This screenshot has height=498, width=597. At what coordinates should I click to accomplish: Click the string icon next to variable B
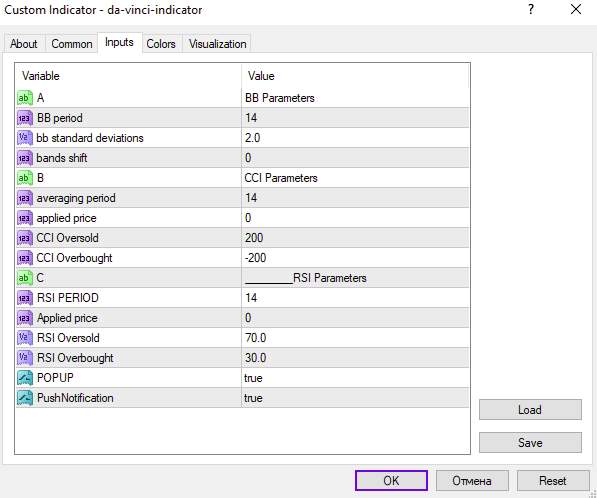point(25,178)
